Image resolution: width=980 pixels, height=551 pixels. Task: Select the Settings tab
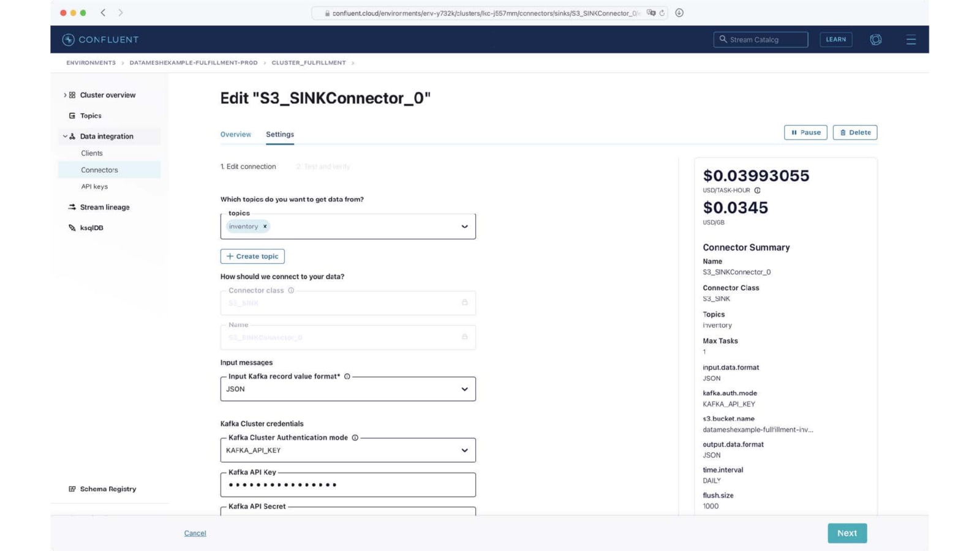pyautogui.click(x=280, y=135)
